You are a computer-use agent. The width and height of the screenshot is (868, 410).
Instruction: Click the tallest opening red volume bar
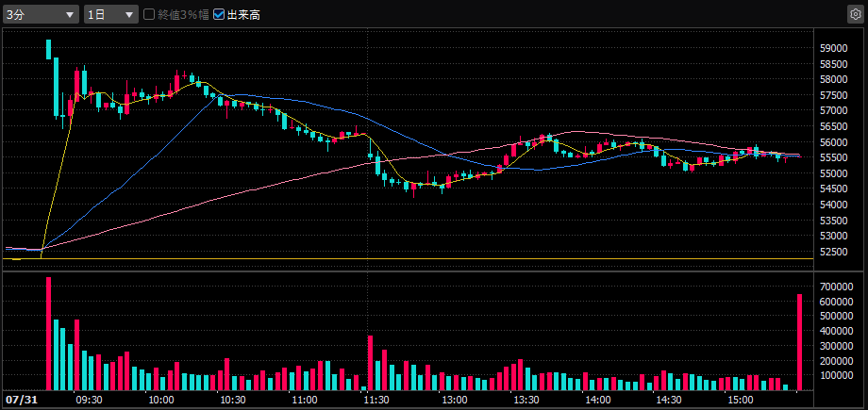pyautogui.click(x=49, y=334)
